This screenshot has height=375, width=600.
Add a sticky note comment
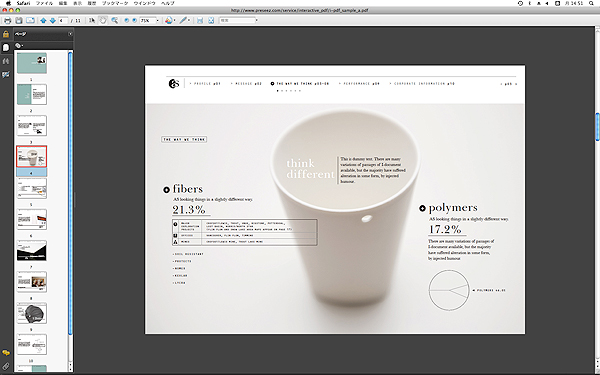(168, 20)
